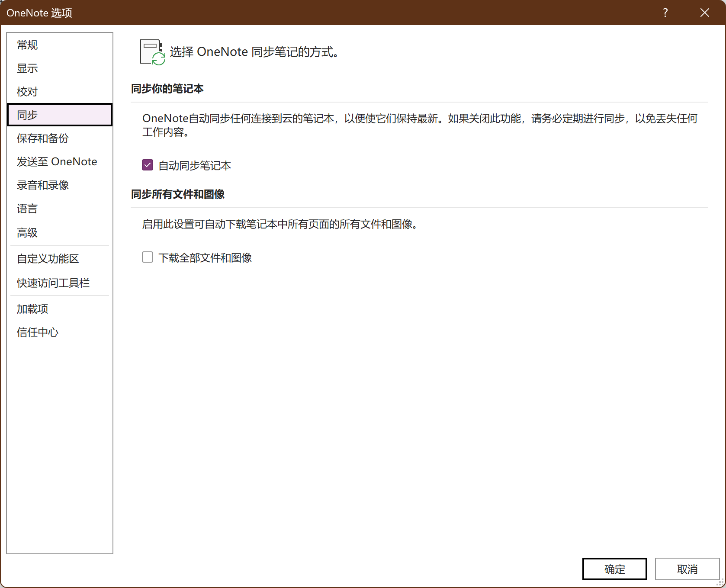Open the 加载项 category

60,309
